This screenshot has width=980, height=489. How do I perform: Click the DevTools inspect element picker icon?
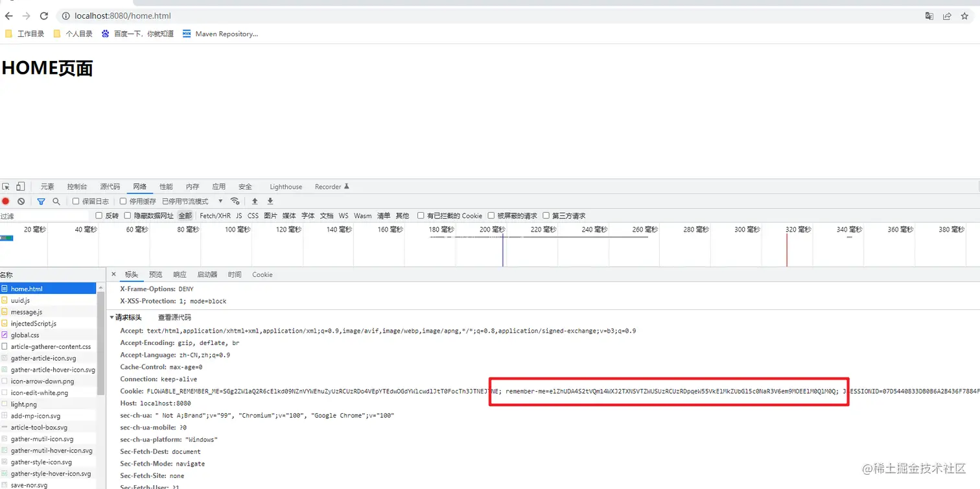pos(6,187)
